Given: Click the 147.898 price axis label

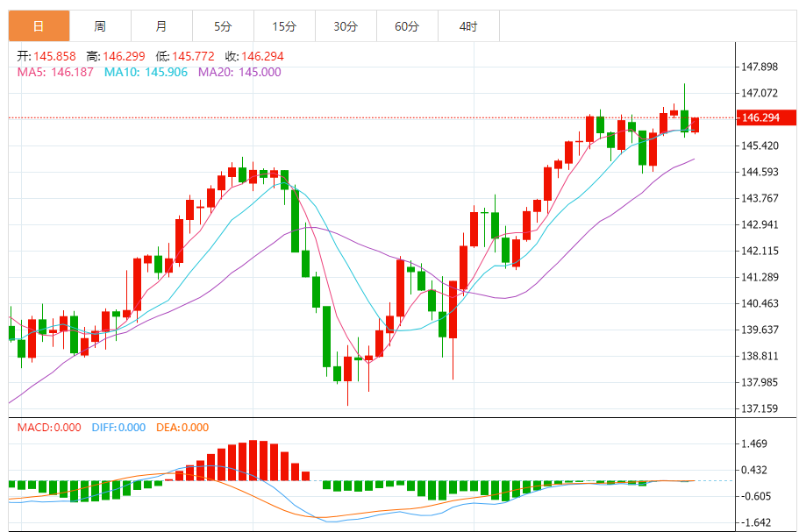Looking at the screenshot, I should [x=760, y=67].
